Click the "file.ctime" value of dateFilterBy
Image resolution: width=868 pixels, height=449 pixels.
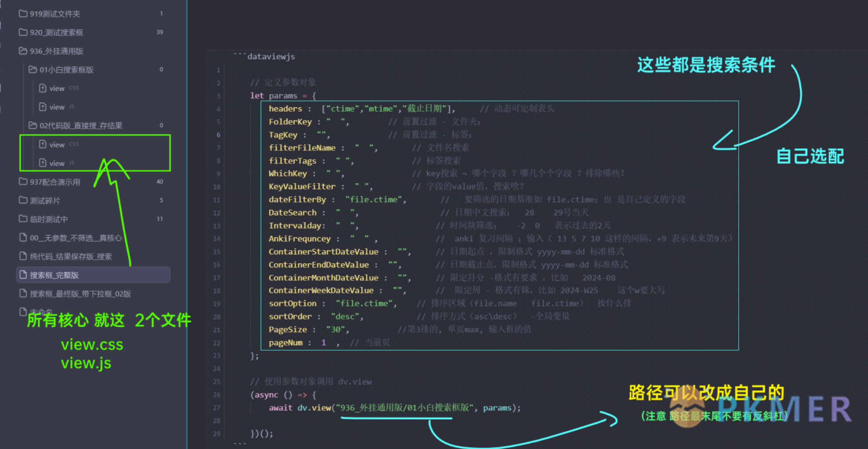tap(373, 200)
